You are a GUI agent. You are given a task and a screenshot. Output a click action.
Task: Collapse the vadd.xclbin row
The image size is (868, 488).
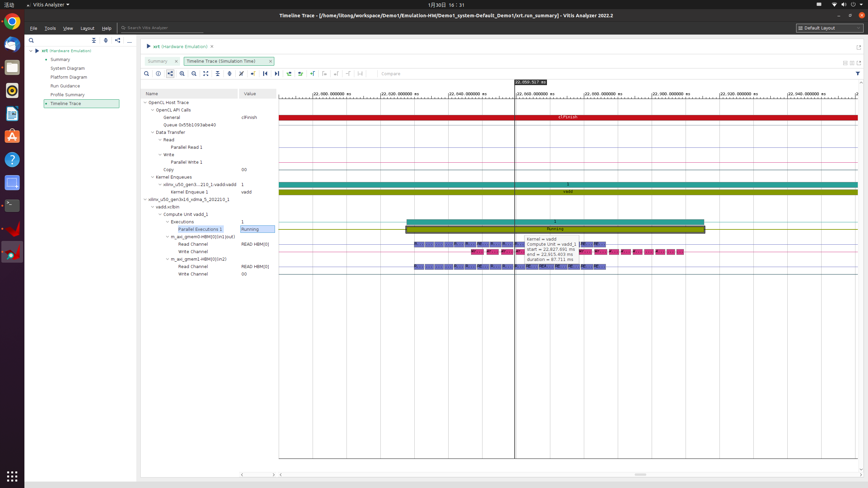click(x=153, y=207)
